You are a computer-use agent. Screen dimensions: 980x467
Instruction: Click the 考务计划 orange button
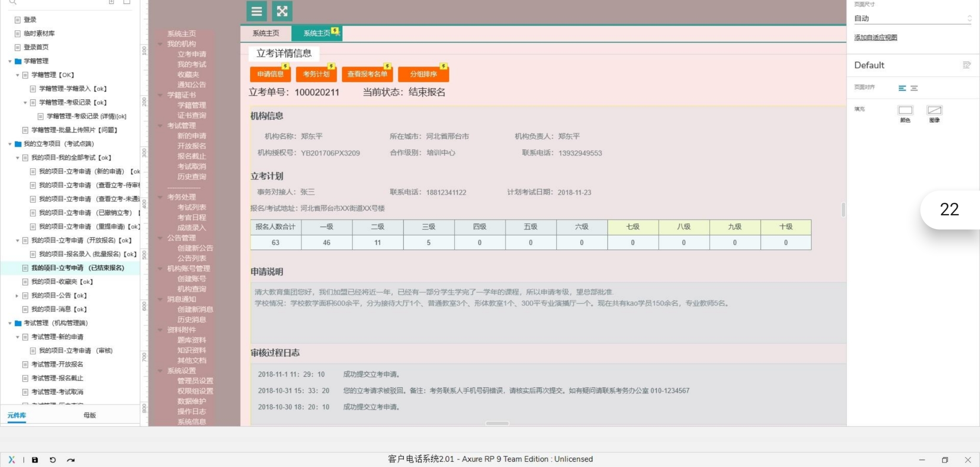tap(316, 74)
